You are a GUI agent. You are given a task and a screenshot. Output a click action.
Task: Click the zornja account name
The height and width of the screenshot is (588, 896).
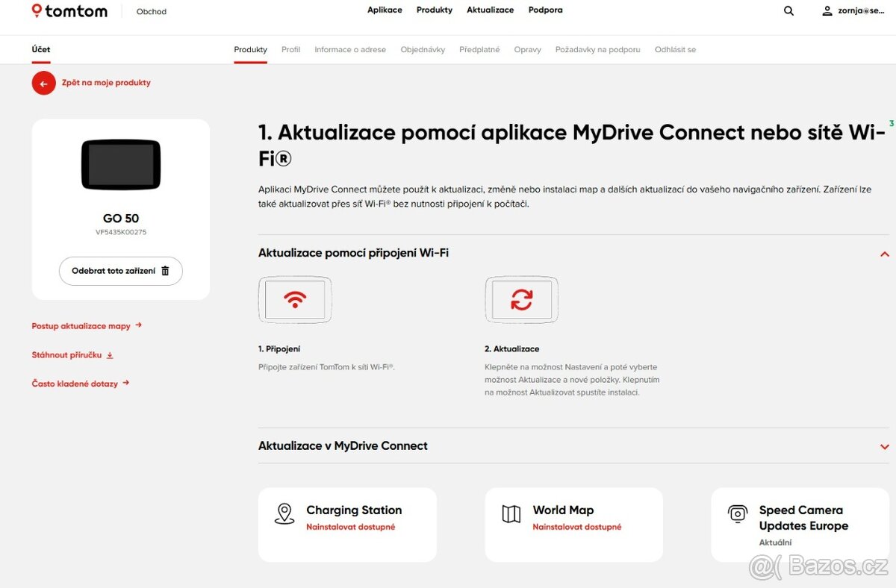pos(861,11)
